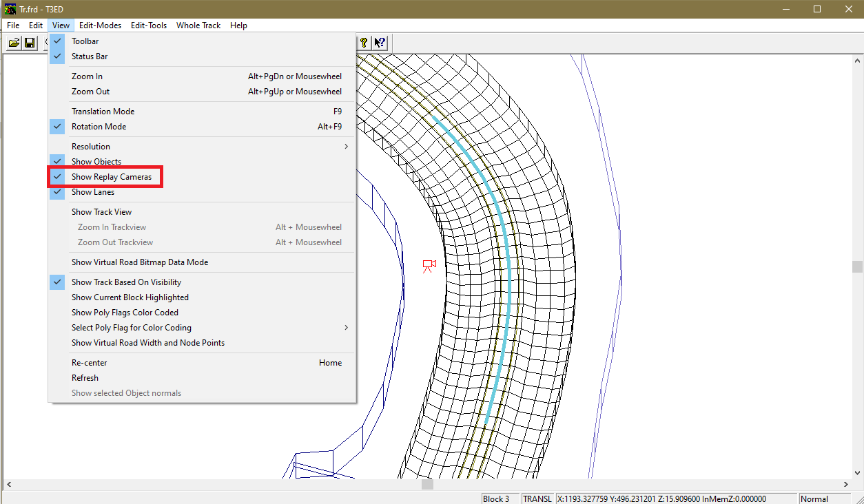The image size is (864, 504).
Task: Click the yellow question mark About icon
Action: (x=364, y=43)
